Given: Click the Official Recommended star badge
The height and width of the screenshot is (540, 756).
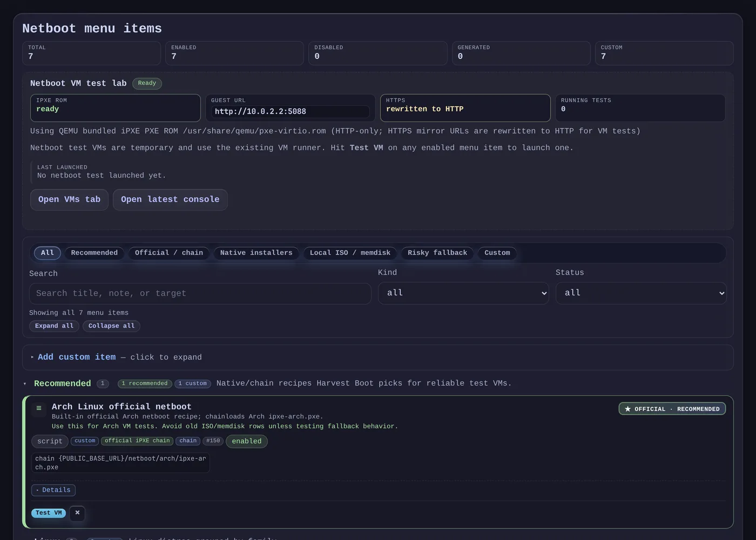Looking at the screenshot, I should [x=672, y=409].
